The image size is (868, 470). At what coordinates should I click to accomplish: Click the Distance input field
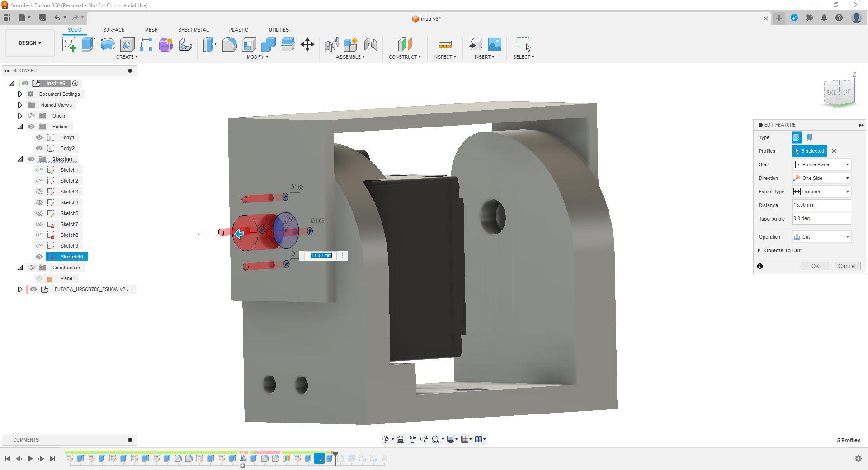point(821,205)
